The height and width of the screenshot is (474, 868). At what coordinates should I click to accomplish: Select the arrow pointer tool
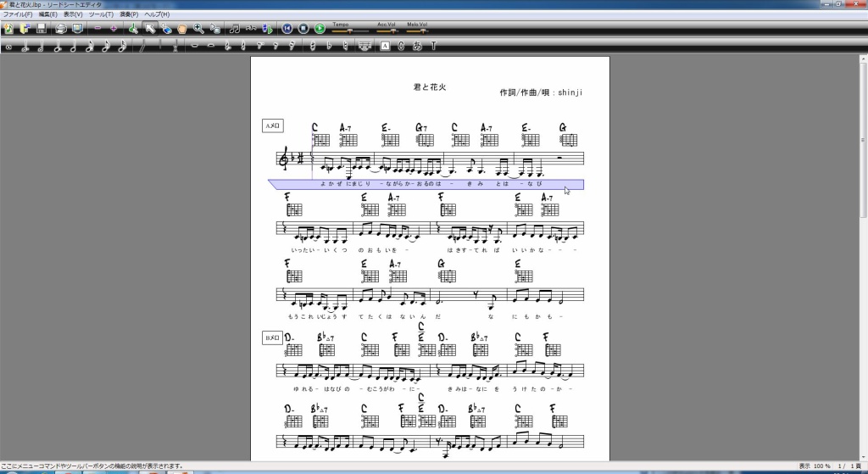150,29
